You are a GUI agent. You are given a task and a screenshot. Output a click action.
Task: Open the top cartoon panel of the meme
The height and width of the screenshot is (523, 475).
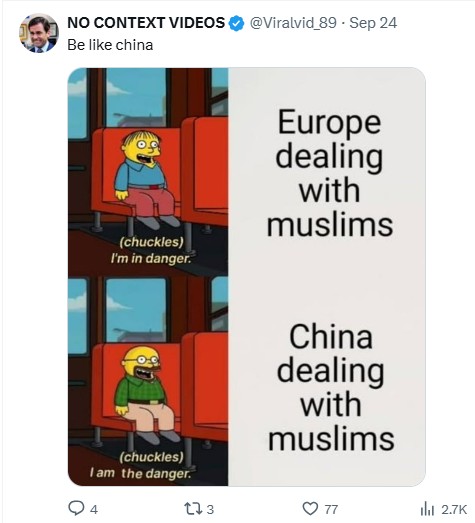[x=148, y=172]
